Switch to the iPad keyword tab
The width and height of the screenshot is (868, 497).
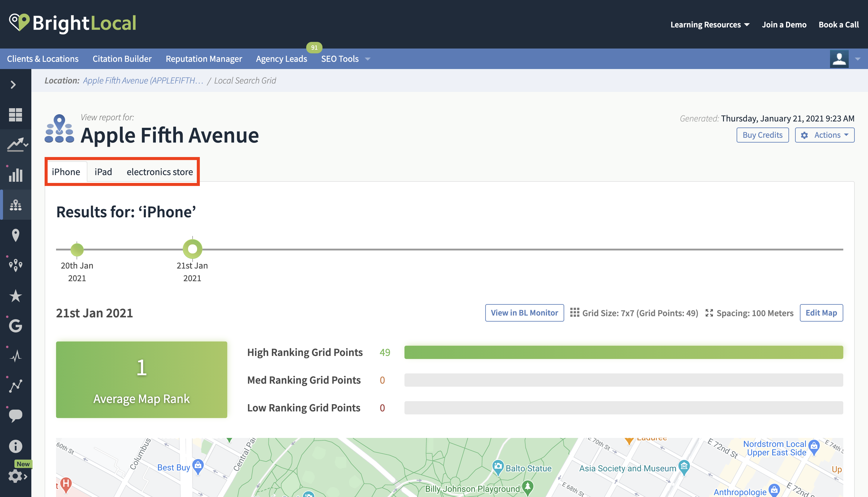pos(103,172)
